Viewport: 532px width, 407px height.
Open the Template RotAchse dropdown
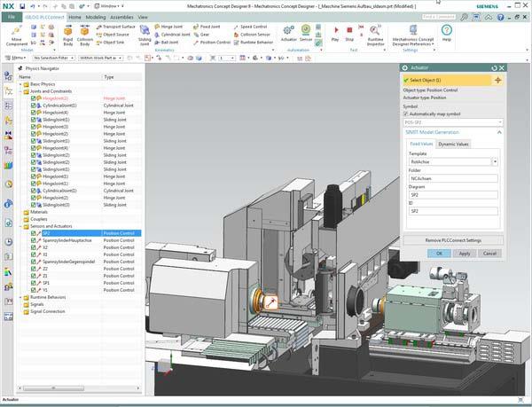pos(495,162)
